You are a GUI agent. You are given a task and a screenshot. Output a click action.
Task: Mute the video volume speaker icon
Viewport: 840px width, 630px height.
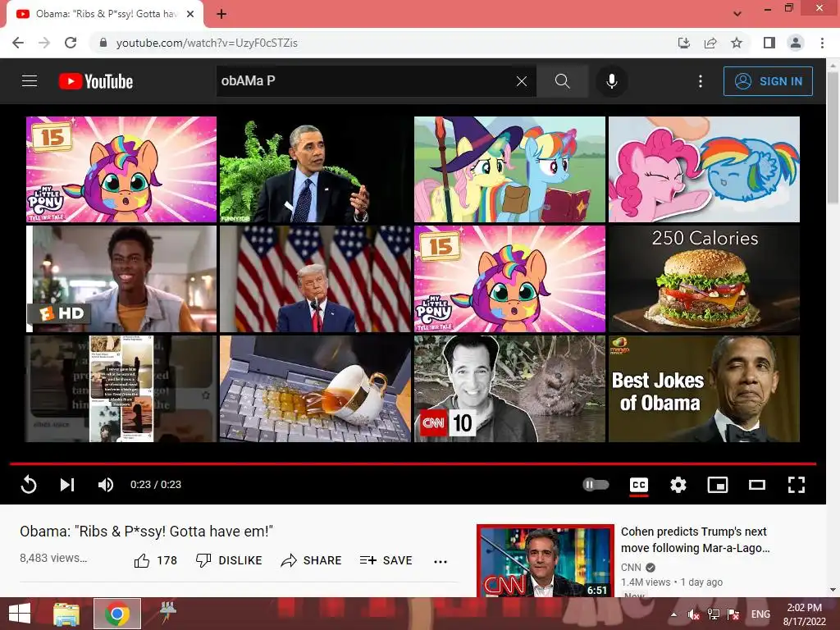106,485
